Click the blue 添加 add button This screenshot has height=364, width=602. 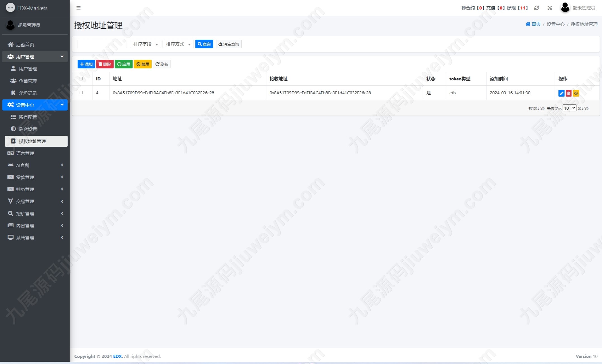point(86,64)
